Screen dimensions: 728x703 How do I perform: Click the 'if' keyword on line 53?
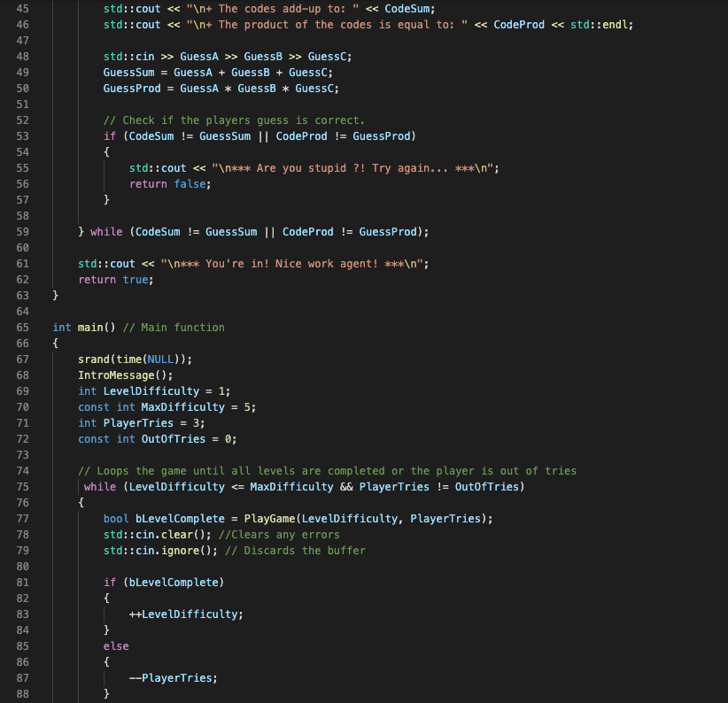110,136
